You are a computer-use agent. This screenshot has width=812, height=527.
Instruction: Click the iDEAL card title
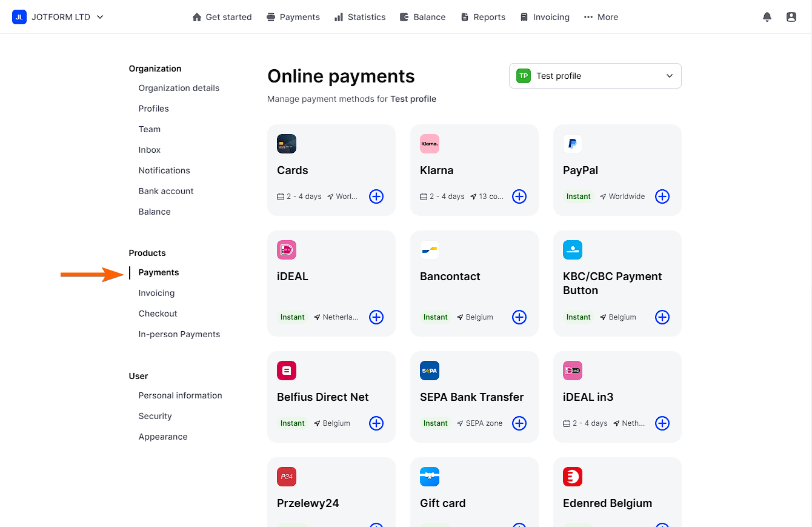(x=293, y=277)
